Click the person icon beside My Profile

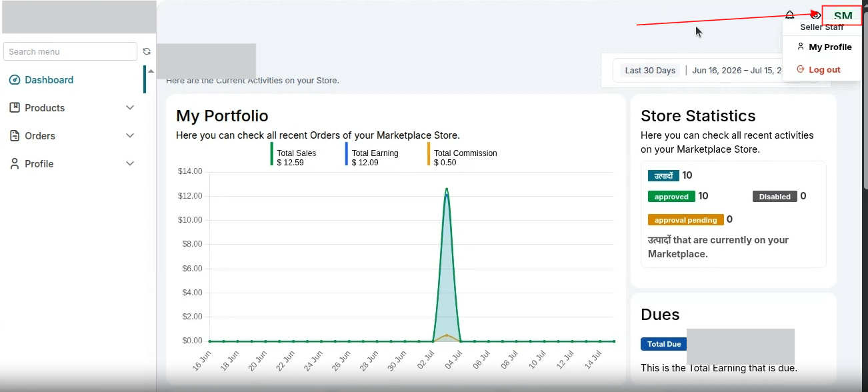pyautogui.click(x=801, y=47)
